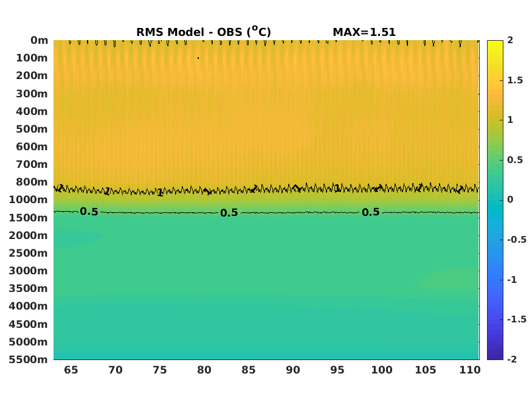Click the colorbar tick label "-1"
This screenshot has height=399, width=532.
pos(512,280)
